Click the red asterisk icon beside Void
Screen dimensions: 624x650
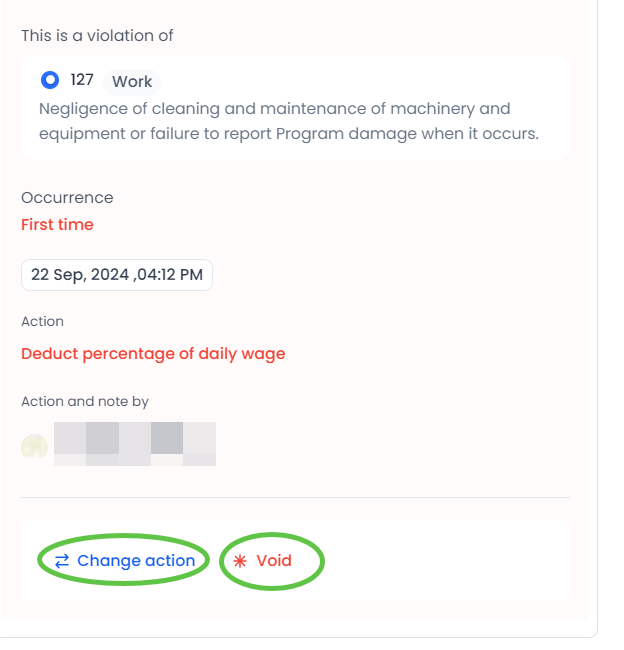coord(240,561)
